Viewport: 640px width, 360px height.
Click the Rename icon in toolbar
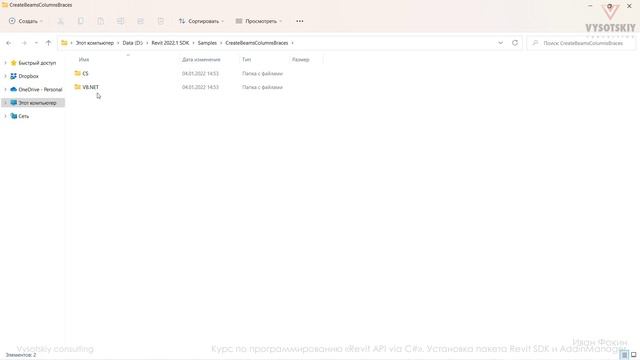120,21
